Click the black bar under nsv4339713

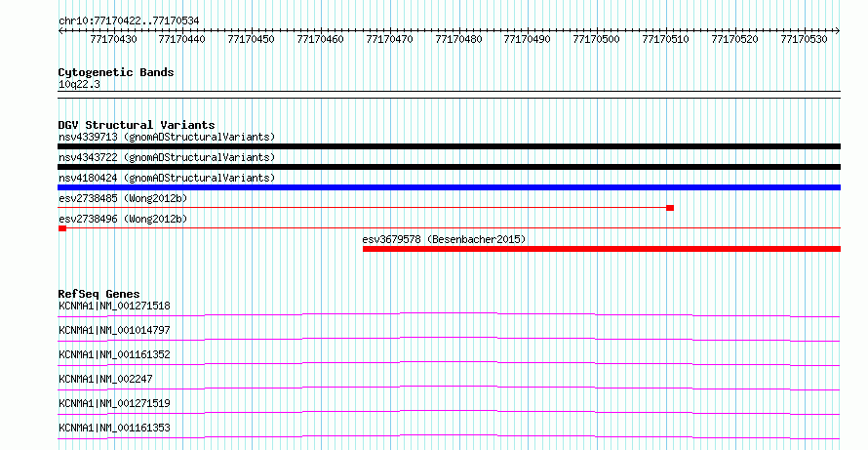[449, 146]
